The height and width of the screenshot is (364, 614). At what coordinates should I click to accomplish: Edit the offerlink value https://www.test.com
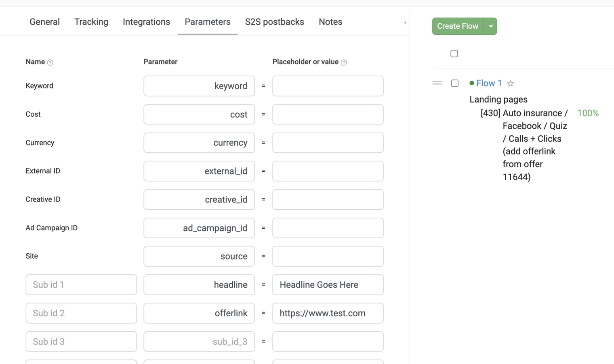tap(328, 313)
